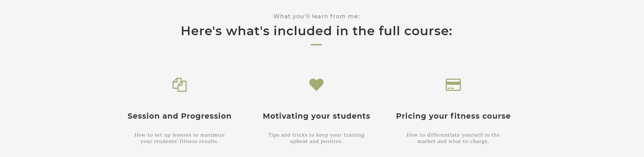Open the Session and Progression heading
644x157 pixels.
tap(180, 116)
